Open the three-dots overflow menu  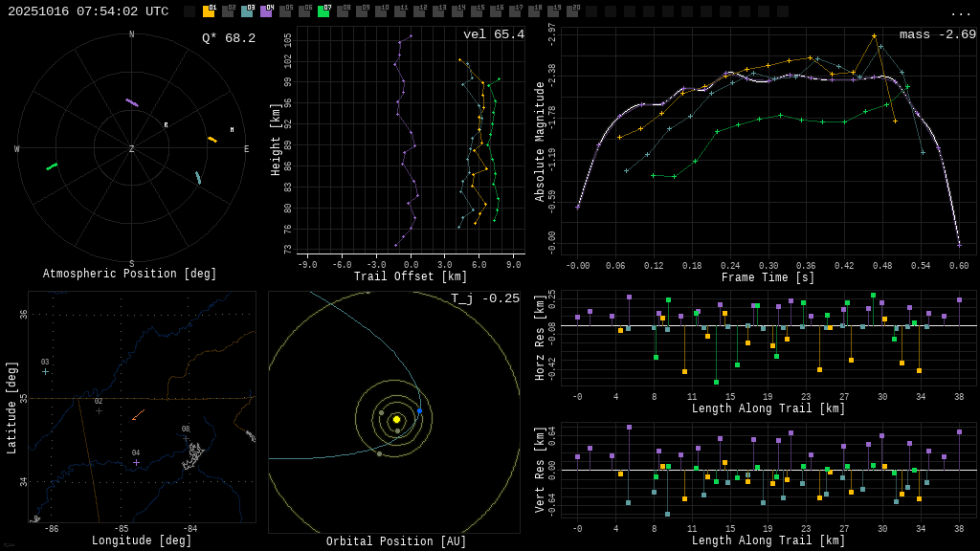960,12
